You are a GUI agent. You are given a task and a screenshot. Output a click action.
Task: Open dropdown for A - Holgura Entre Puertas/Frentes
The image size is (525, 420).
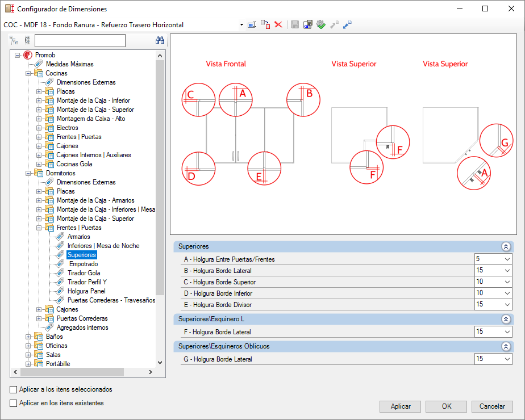click(507, 259)
